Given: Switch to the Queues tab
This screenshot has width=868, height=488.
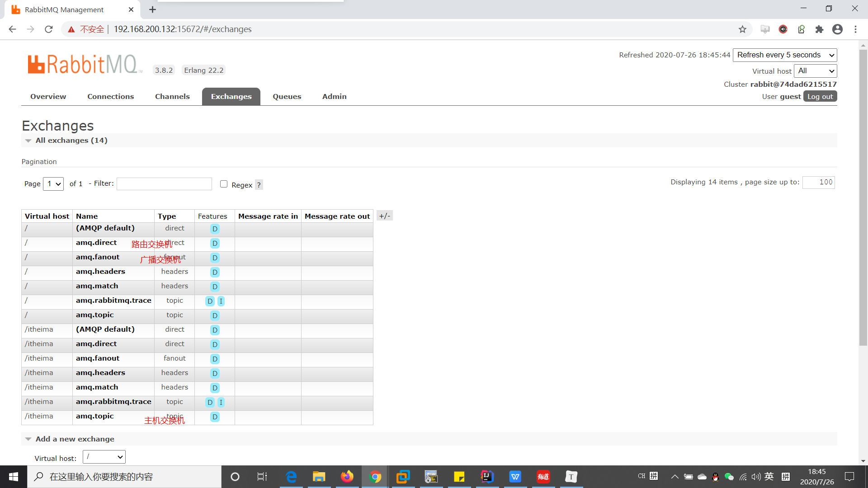Looking at the screenshot, I should [x=287, y=97].
